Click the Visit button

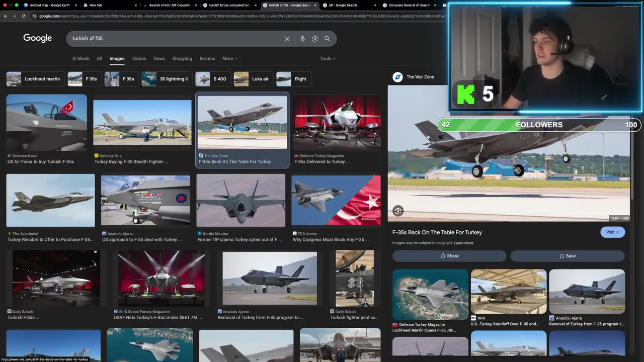pyautogui.click(x=612, y=232)
